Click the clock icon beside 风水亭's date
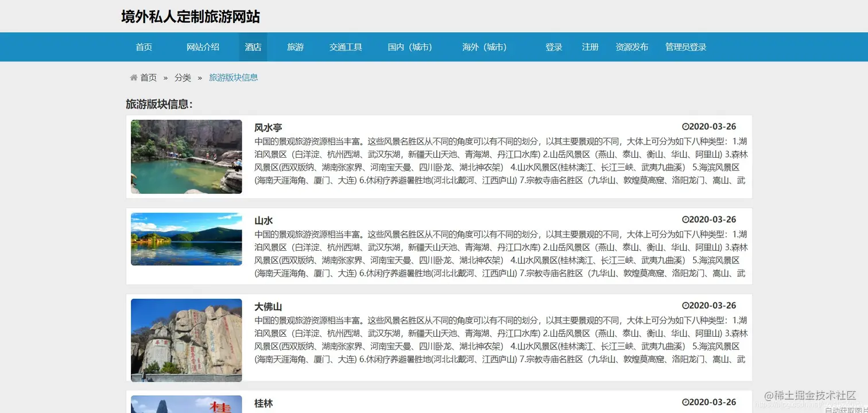This screenshot has width=868, height=413. (684, 126)
